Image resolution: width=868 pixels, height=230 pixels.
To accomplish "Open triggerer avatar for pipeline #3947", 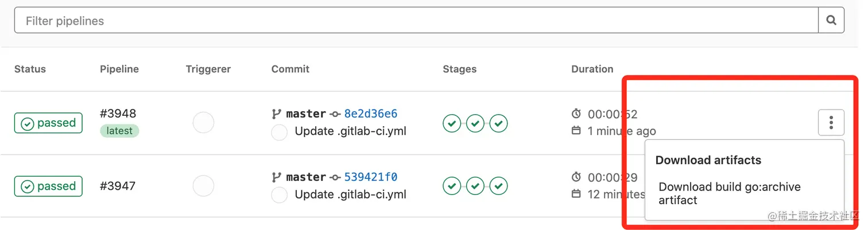I will pyautogui.click(x=203, y=186).
